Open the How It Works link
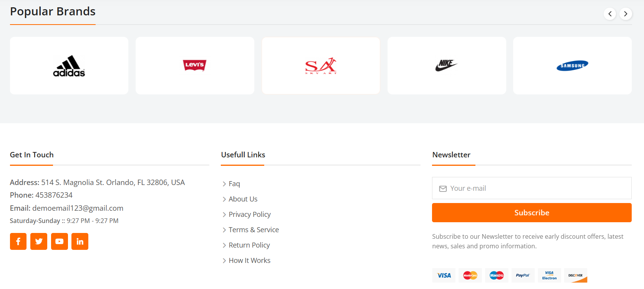 coord(249,261)
